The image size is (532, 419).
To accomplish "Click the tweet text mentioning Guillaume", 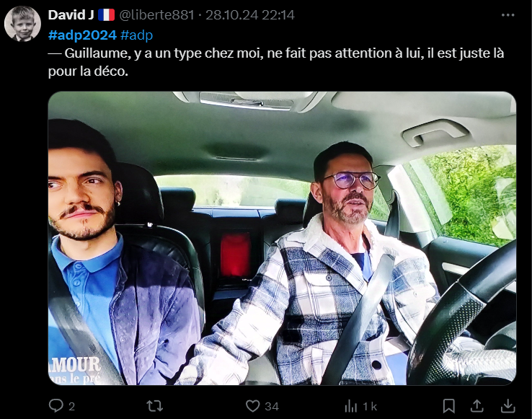I will tap(276, 62).
